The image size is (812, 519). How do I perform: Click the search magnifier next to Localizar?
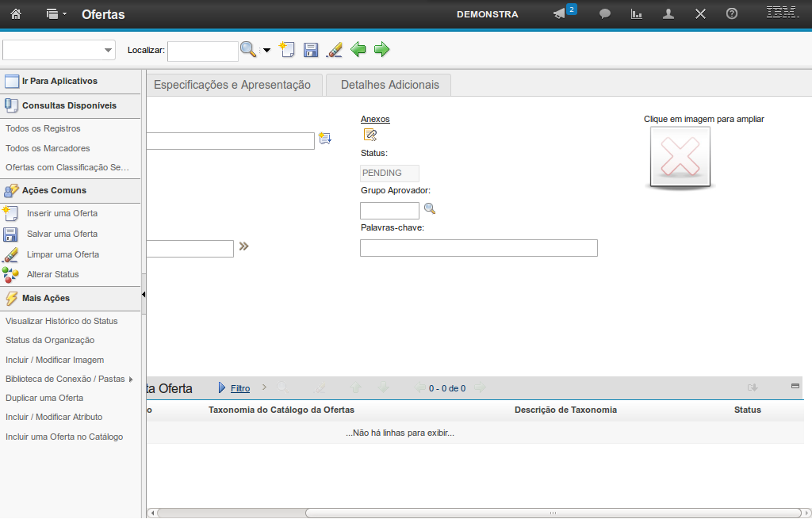coord(248,50)
